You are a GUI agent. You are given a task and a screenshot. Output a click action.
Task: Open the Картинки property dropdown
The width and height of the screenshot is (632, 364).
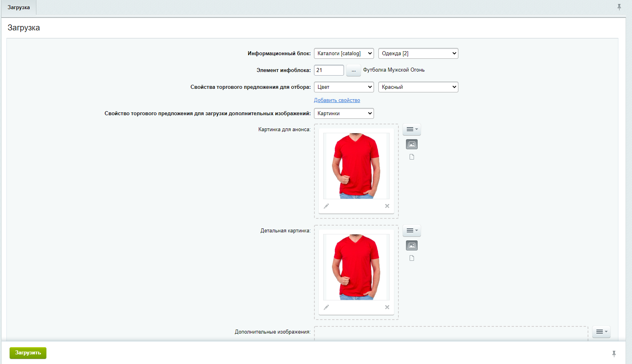click(x=344, y=114)
